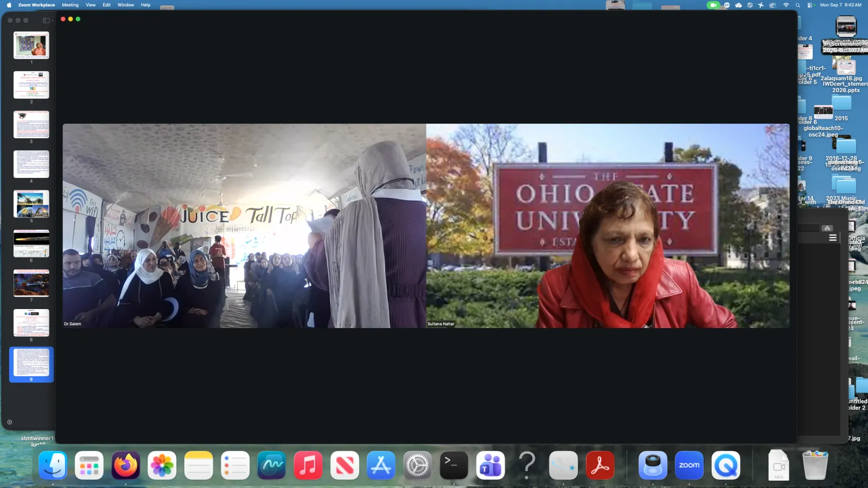
Task: Click the network icon in background window
Action: pyautogui.click(x=827, y=228)
